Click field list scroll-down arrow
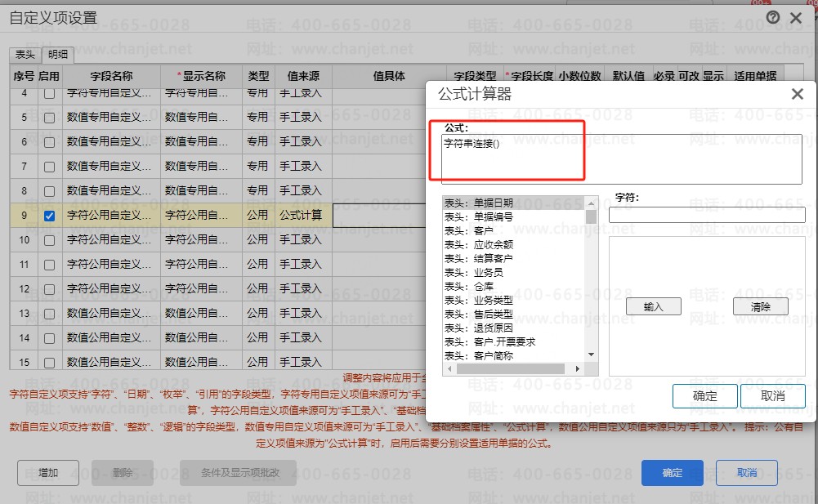The width and height of the screenshot is (818, 504). pyautogui.click(x=591, y=355)
